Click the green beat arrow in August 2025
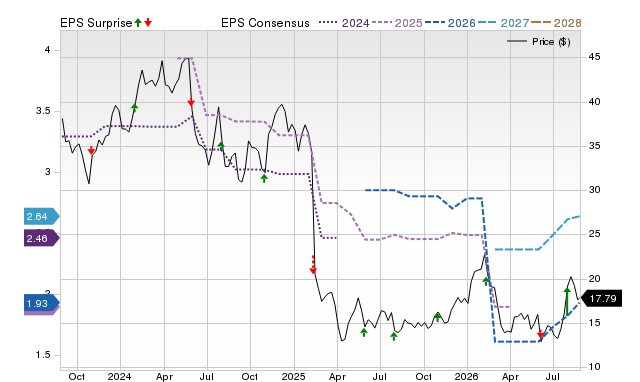 (394, 336)
